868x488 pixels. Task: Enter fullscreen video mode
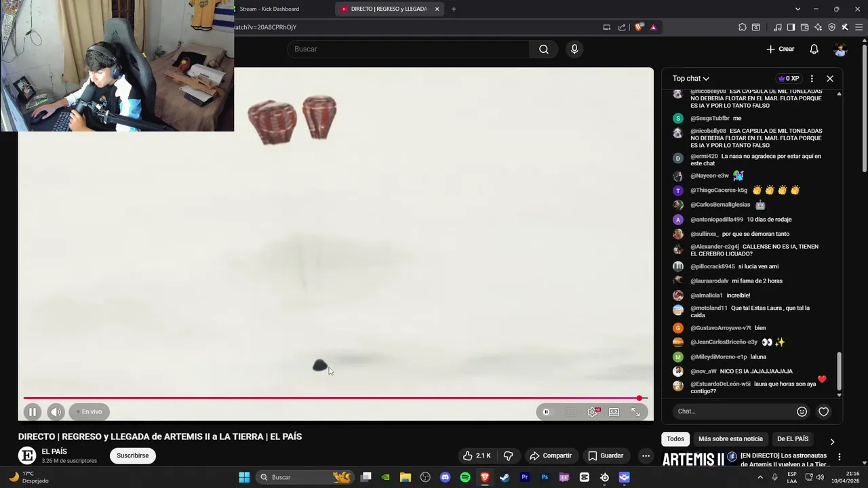coord(635,411)
